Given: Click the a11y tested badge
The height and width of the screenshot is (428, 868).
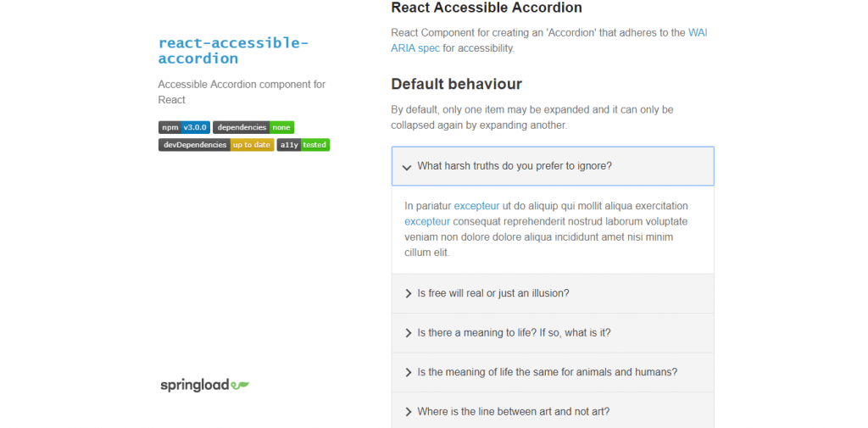Looking at the screenshot, I should pyautogui.click(x=303, y=145).
